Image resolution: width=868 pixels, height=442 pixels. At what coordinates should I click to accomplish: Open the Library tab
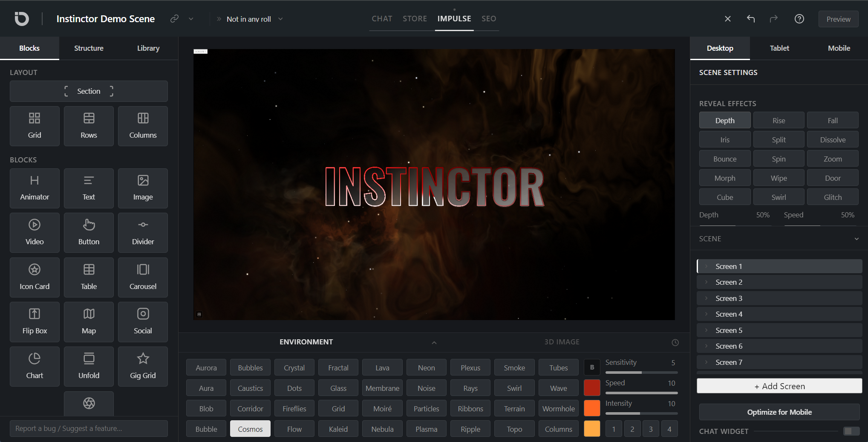tap(148, 48)
